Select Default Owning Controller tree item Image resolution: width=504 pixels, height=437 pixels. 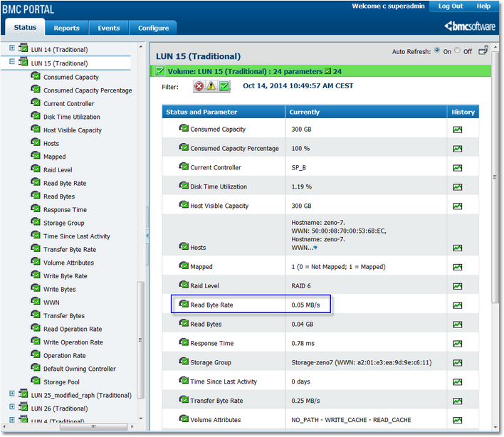(x=80, y=369)
